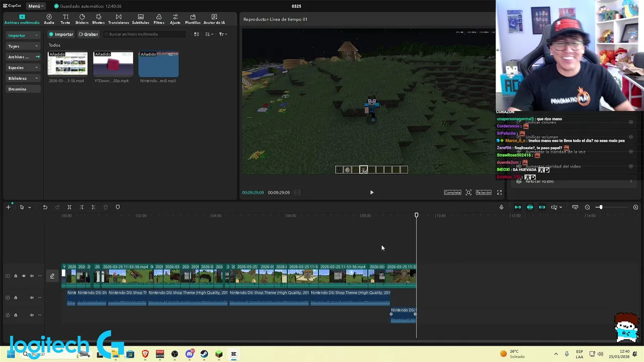644x362 pixels.
Task: Click the preview snapshot focus icon
Action: (x=468, y=193)
